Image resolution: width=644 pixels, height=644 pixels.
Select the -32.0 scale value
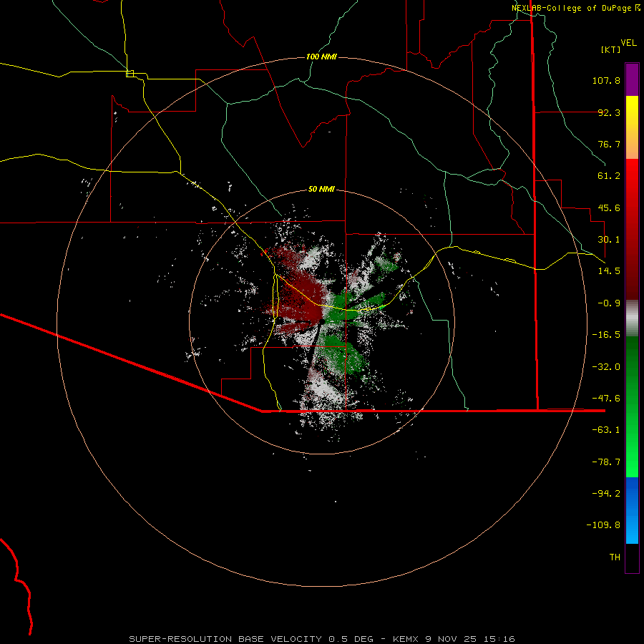click(x=606, y=367)
